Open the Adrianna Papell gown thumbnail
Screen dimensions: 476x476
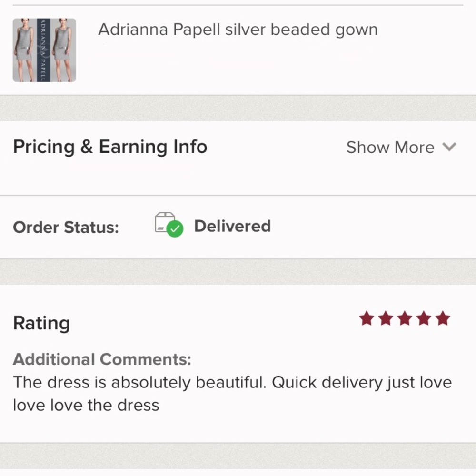(44, 50)
